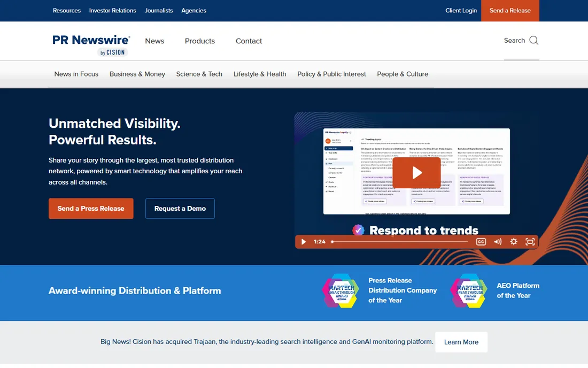588x368 pixels.
Task: Click Request a Demo button
Action: pos(180,208)
